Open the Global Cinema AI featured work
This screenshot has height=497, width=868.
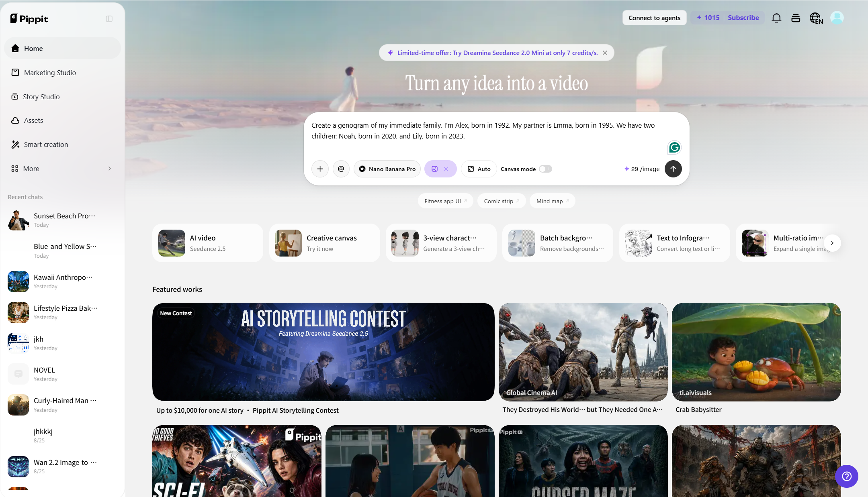(x=583, y=352)
